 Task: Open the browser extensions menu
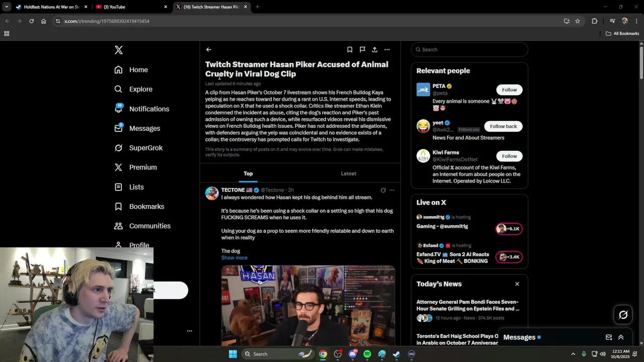594,21
